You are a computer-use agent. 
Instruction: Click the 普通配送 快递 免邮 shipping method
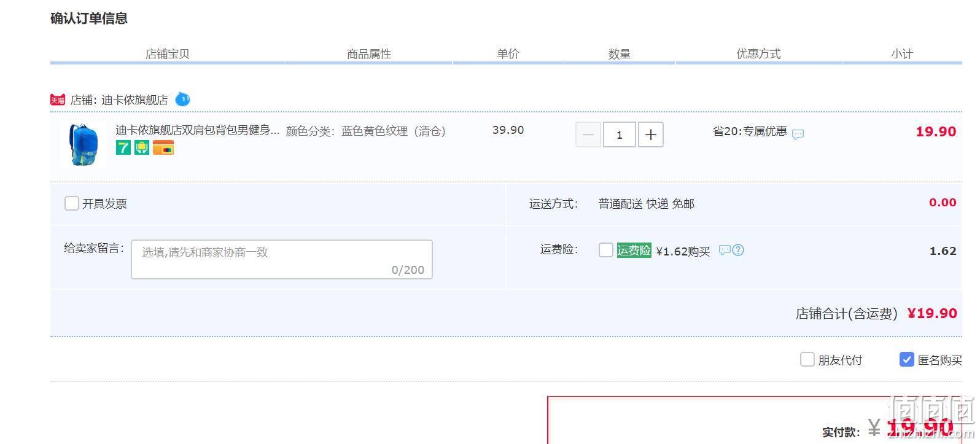point(647,203)
